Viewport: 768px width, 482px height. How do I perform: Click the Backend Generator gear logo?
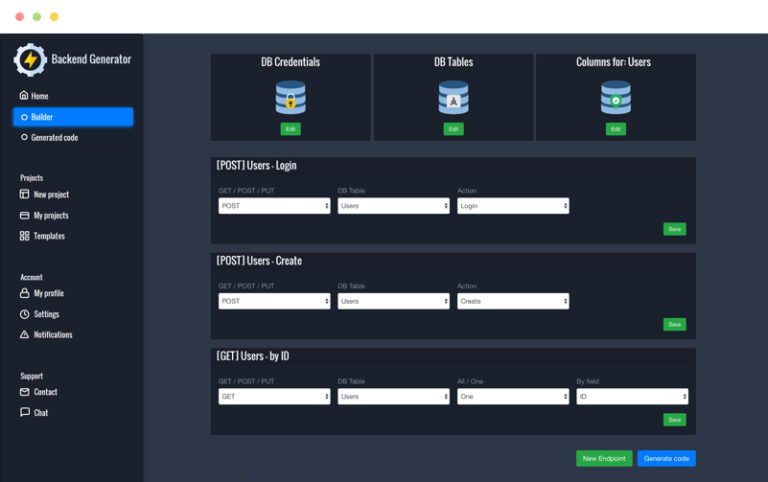pos(30,60)
